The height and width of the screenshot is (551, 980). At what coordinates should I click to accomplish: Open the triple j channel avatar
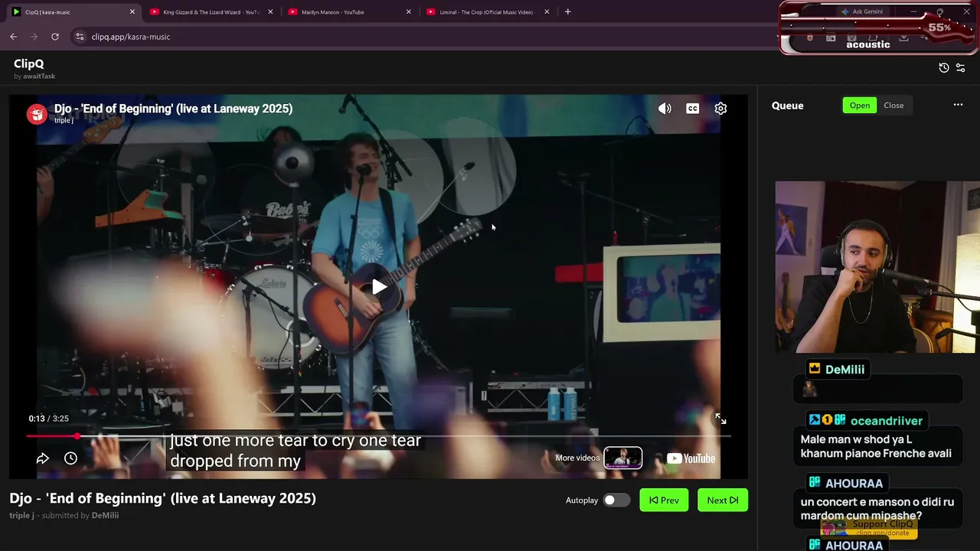(37, 114)
